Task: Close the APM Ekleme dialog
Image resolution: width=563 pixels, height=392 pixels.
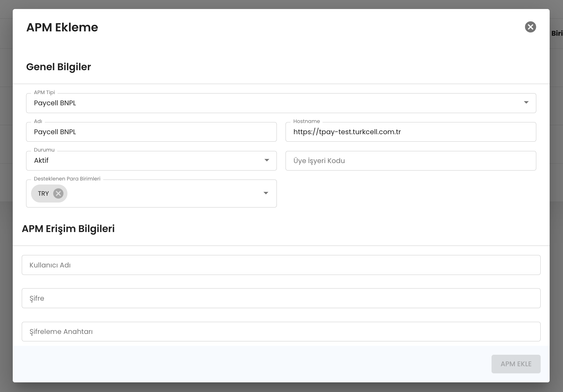Action: [530, 27]
